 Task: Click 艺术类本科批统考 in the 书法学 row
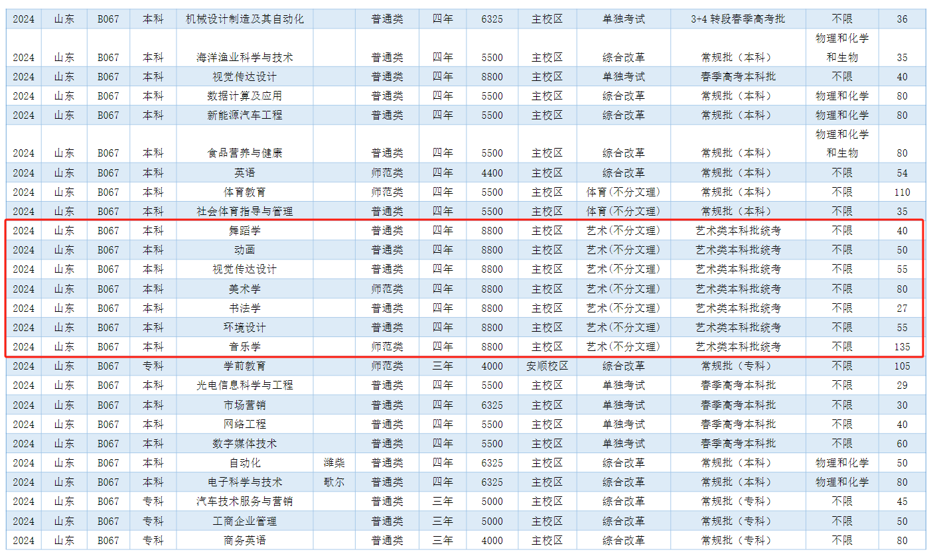(737, 308)
